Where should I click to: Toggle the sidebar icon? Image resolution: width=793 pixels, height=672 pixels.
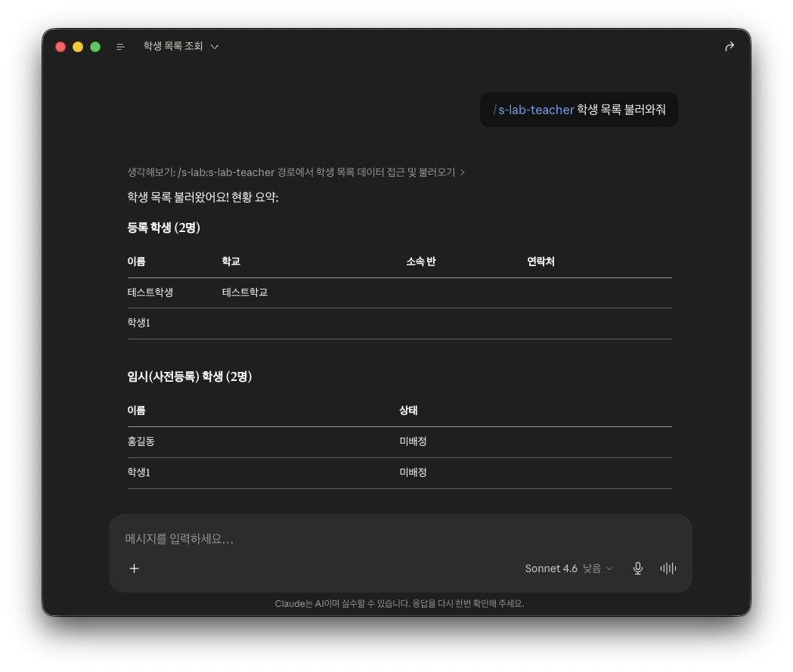tap(120, 47)
